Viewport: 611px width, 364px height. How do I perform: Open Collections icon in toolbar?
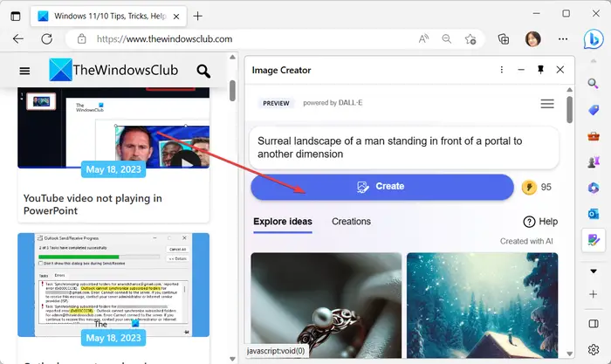point(504,39)
